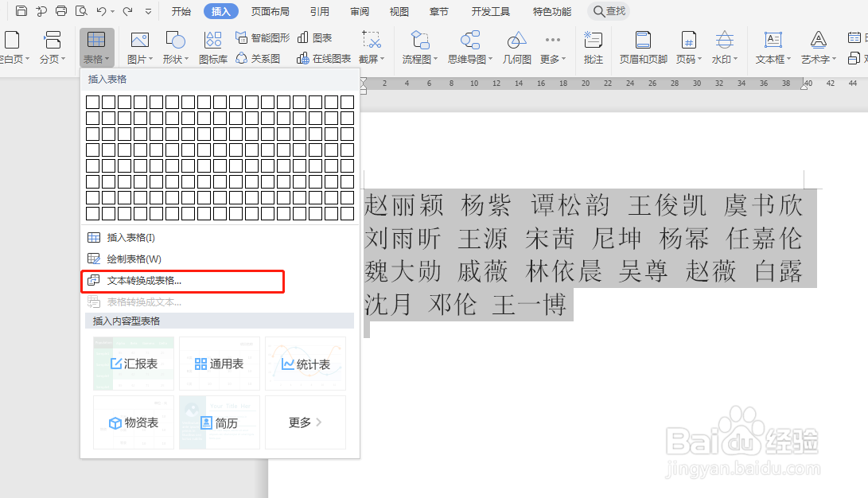
Task: Click the name 任嘉伦 in document
Action: click(x=765, y=239)
